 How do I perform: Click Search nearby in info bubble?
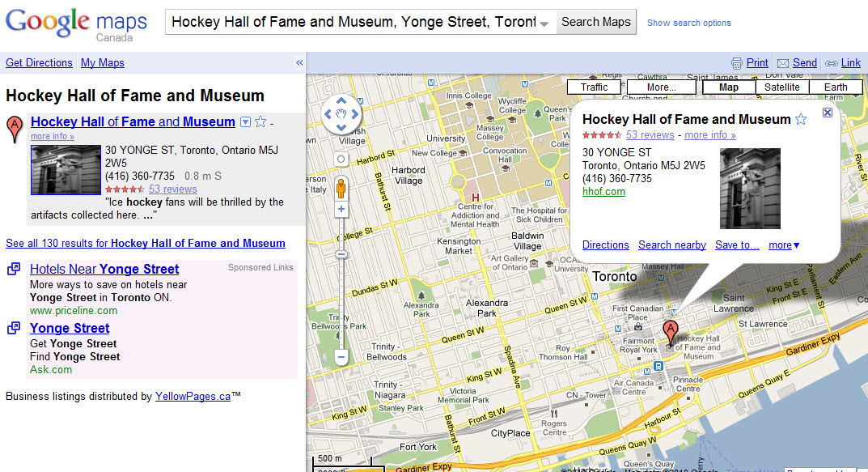[672, 245]
